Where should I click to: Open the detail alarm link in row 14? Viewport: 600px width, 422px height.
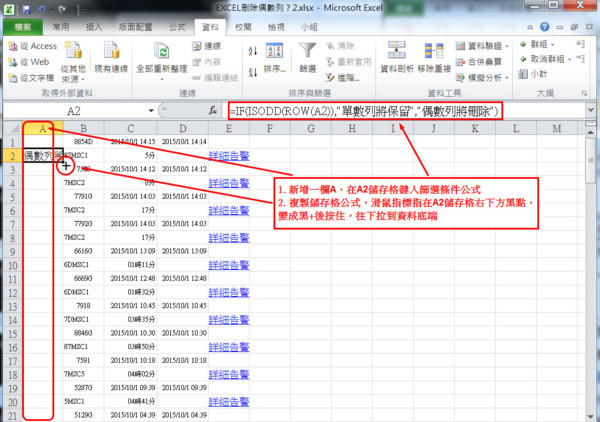229,320
